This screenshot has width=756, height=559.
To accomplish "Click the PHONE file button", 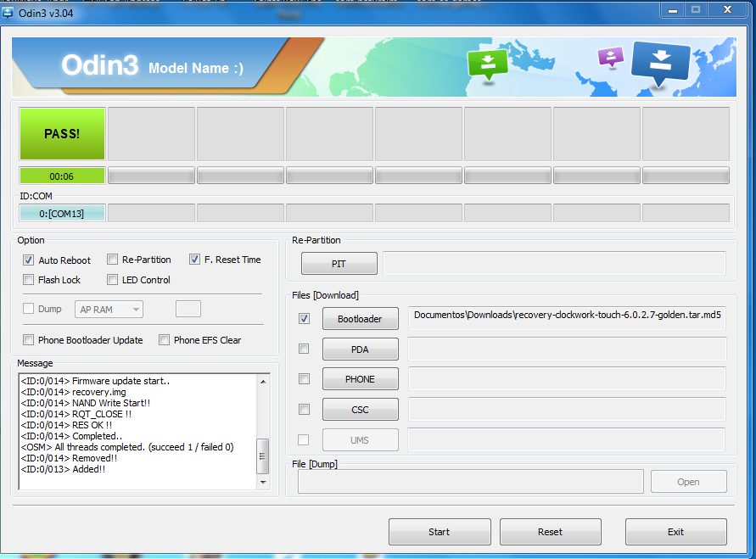I will click(x=360, y=379).
